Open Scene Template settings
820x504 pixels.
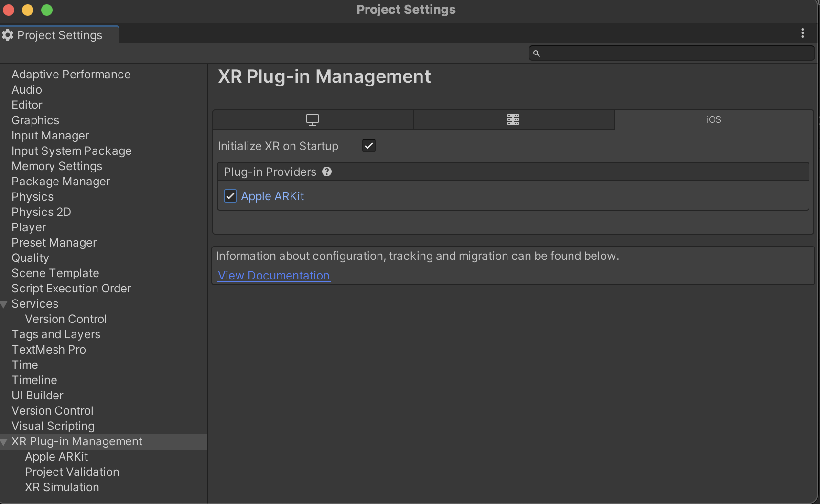point(55,273)
